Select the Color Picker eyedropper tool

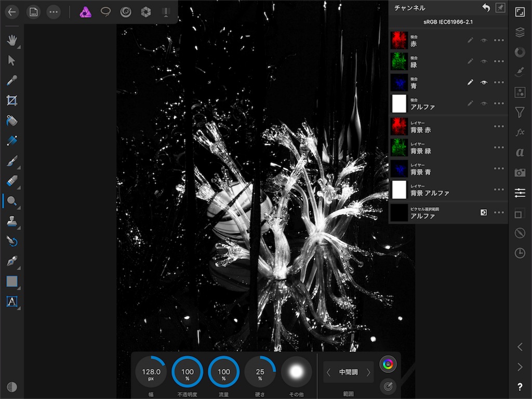(12, 81)
